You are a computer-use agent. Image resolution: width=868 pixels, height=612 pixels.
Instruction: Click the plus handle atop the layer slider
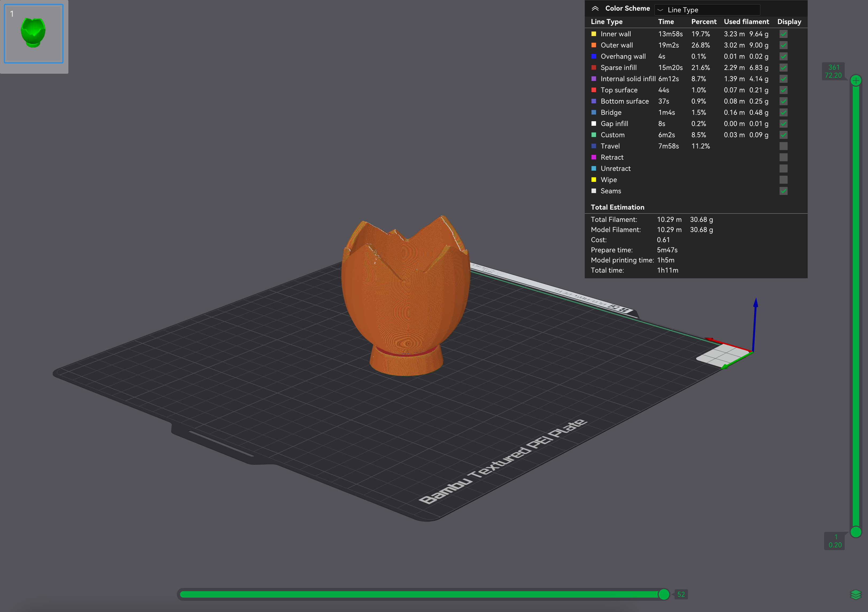click(856, 80)
